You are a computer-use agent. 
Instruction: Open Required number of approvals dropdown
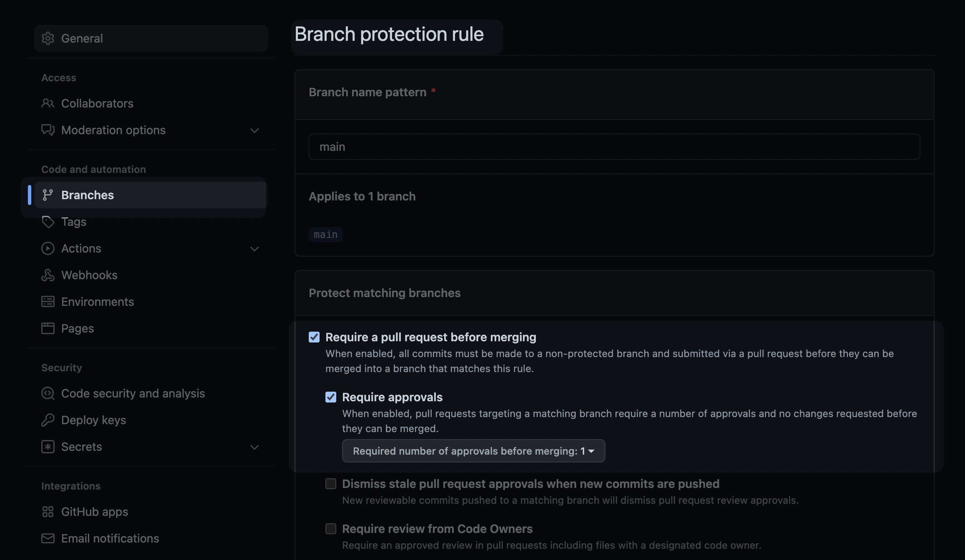point(473,451)
